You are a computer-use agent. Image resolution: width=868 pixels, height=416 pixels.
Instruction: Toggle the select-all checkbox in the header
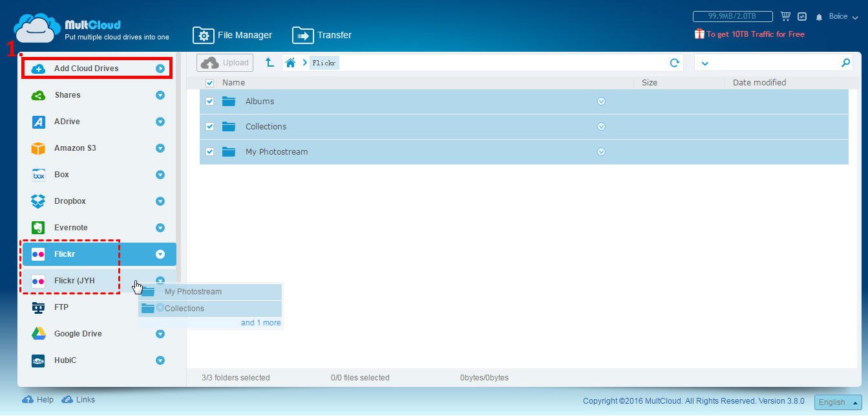point(209,83)
